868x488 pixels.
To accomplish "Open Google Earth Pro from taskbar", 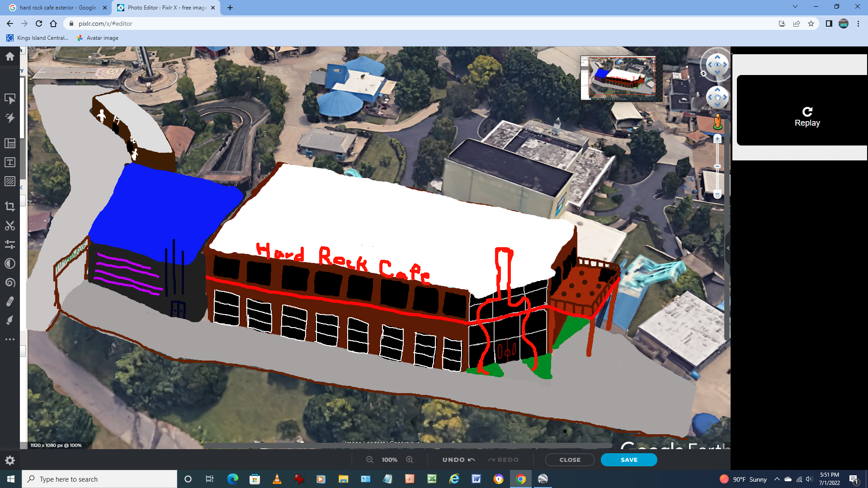I will click(x=543, y=479).
